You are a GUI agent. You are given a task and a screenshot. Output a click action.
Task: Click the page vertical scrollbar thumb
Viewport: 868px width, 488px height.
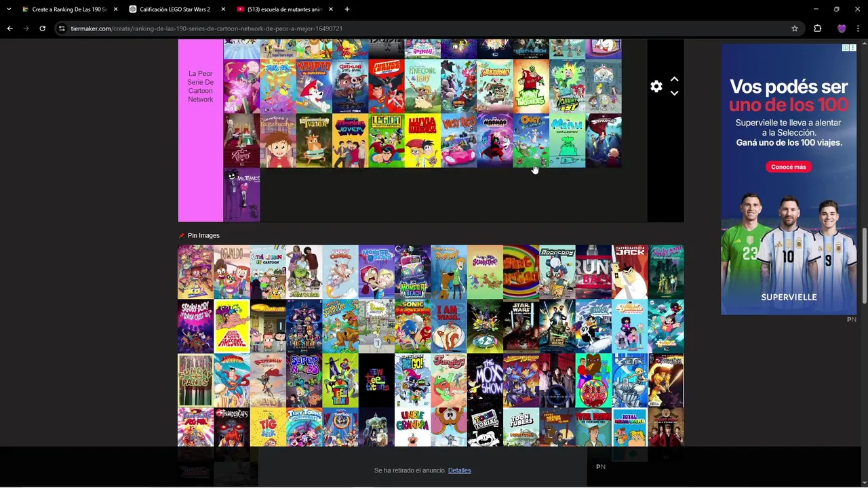pos(864,266)
